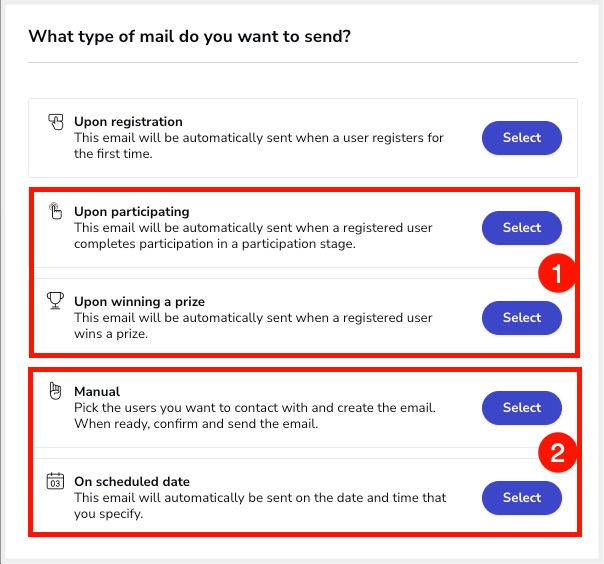This screenshot has width=604, height=564.
Task: Click the raised-hand icon next to Manual
Action: pos(55,391)
